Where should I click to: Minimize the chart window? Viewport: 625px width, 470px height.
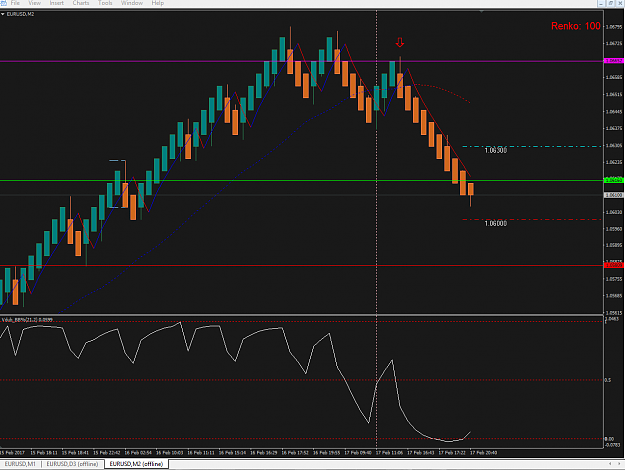601,3
